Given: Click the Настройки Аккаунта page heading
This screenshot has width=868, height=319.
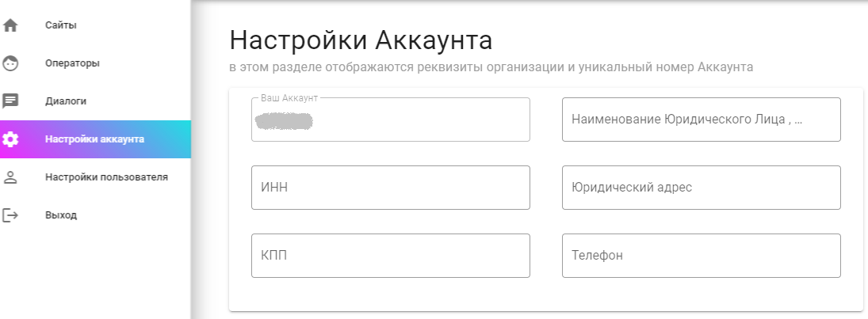Looking at the screenshot, I should (x=361, y=40).
